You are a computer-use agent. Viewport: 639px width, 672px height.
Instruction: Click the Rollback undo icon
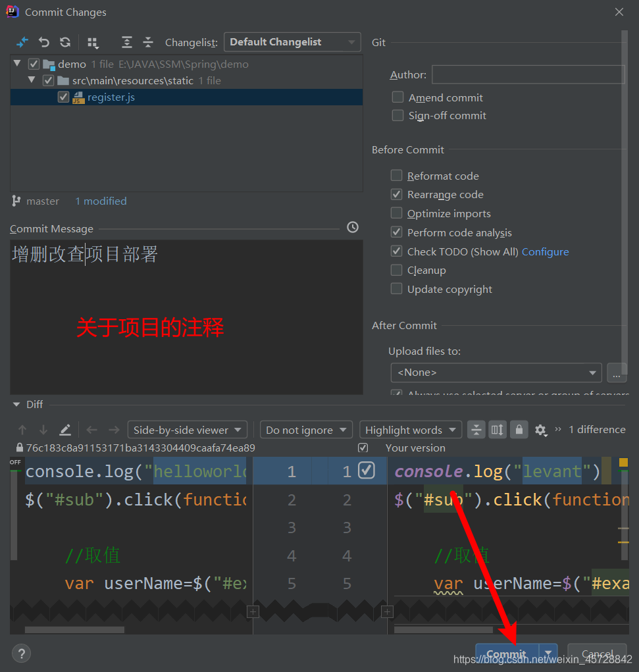43,42
